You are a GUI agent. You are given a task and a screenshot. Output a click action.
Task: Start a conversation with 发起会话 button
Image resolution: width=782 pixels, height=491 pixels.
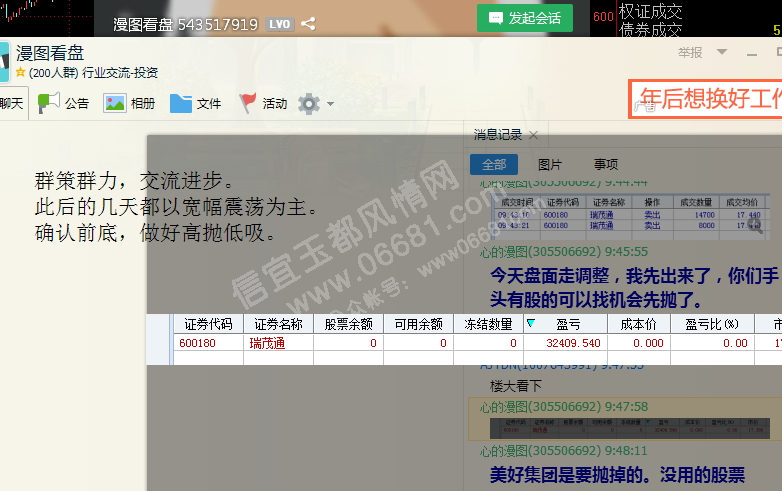point(525,18)
